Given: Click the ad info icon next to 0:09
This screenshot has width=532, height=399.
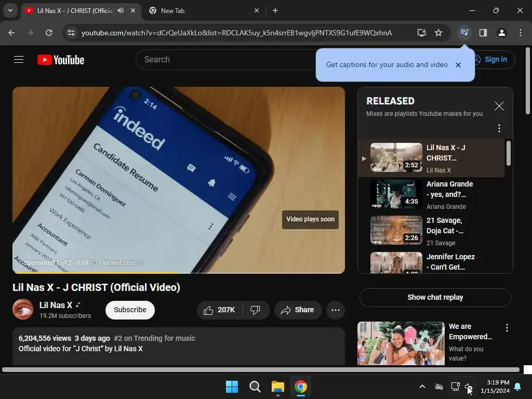Looking at the screenshot, I should [x=95, y=263].
